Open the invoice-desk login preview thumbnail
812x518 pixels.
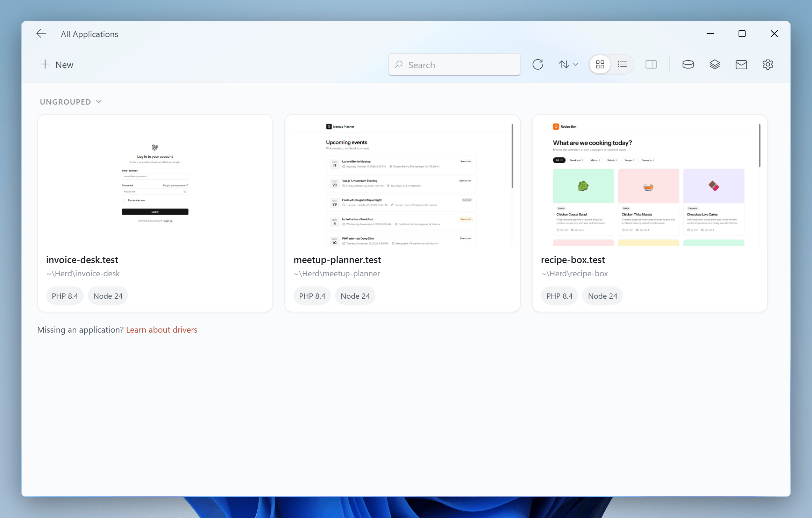pyautogui.click(x=155, y=184)
